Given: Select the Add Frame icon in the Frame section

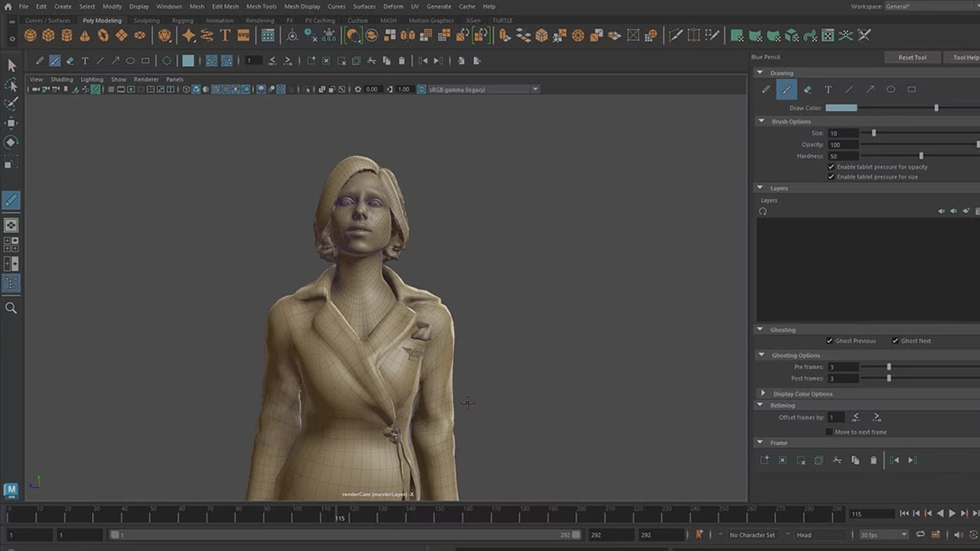Looking at the screenshot, I should (765, 460).
